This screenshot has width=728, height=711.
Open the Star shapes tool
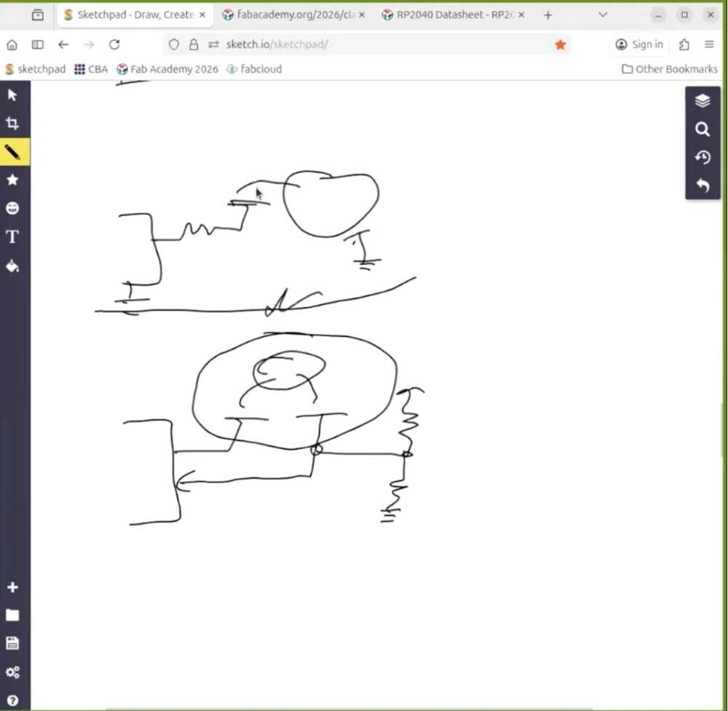[x=12, y=180]
